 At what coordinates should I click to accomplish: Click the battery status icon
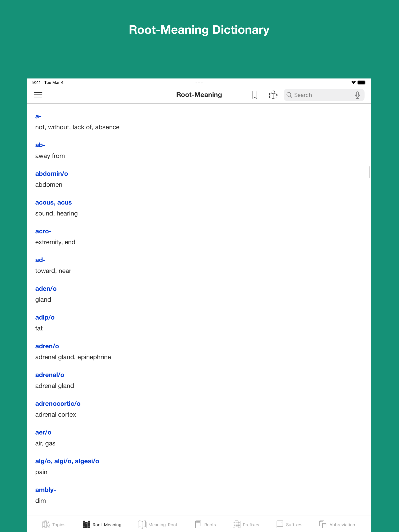361,83
